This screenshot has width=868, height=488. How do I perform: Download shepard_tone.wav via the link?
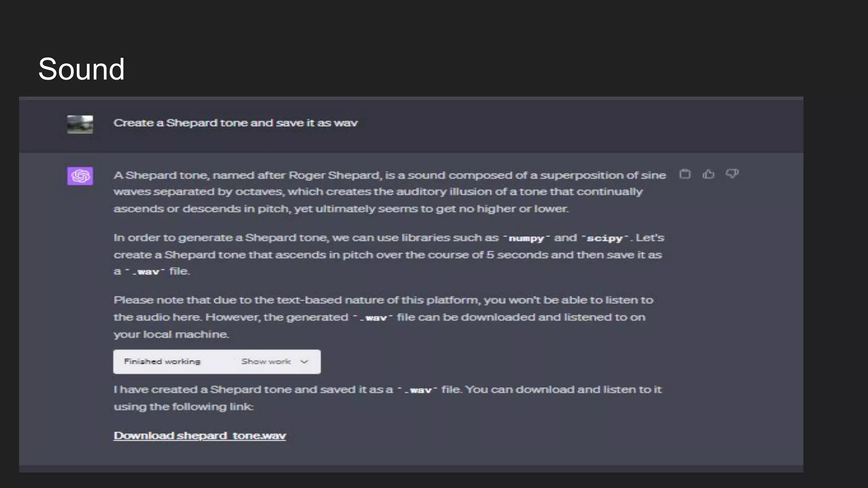pyautogui.click(x=200, y=435)
